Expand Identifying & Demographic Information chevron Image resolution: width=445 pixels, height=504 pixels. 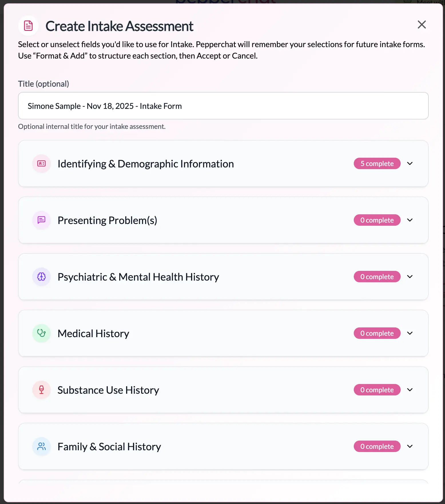410,163
